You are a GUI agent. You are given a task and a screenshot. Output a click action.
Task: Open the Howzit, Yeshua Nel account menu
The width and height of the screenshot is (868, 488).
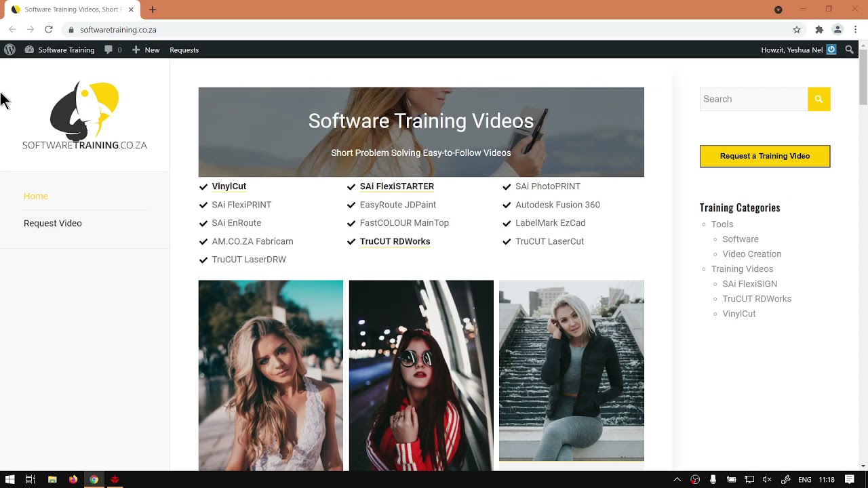(x=798, y=49)
